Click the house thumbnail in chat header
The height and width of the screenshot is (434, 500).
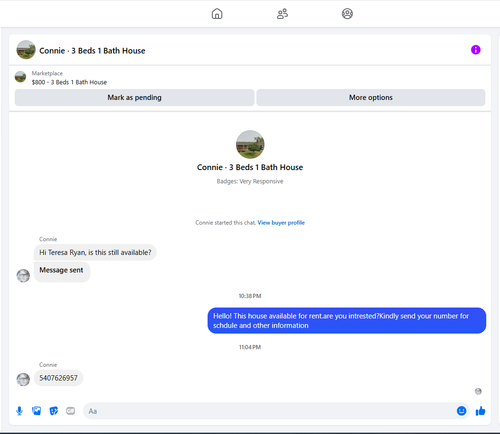click(x=26, y=50)
